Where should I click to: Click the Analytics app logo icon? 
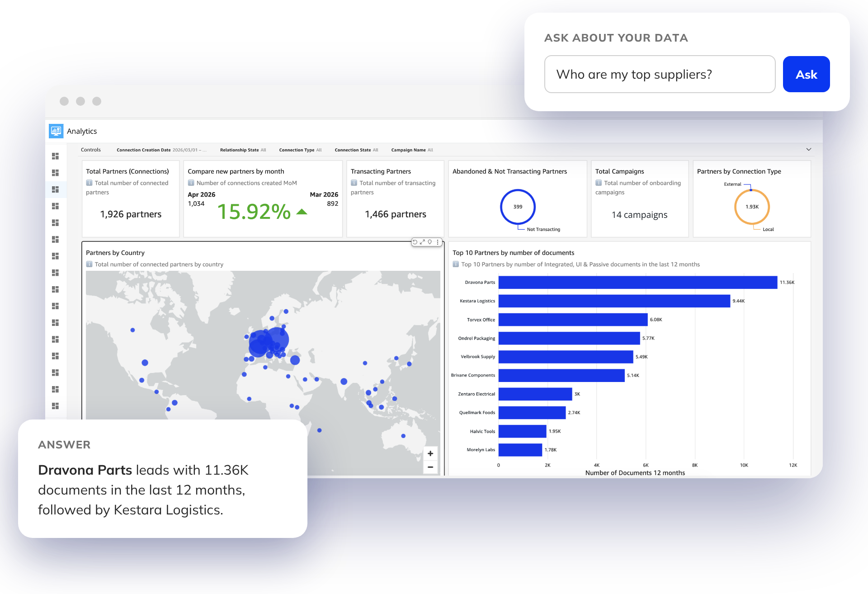click(x=56, y=131)
